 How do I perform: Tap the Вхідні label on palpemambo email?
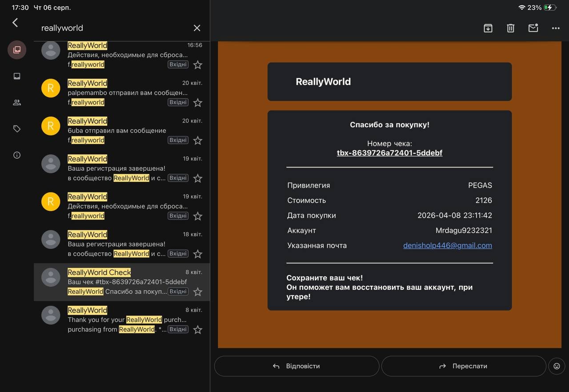point(178,102)
